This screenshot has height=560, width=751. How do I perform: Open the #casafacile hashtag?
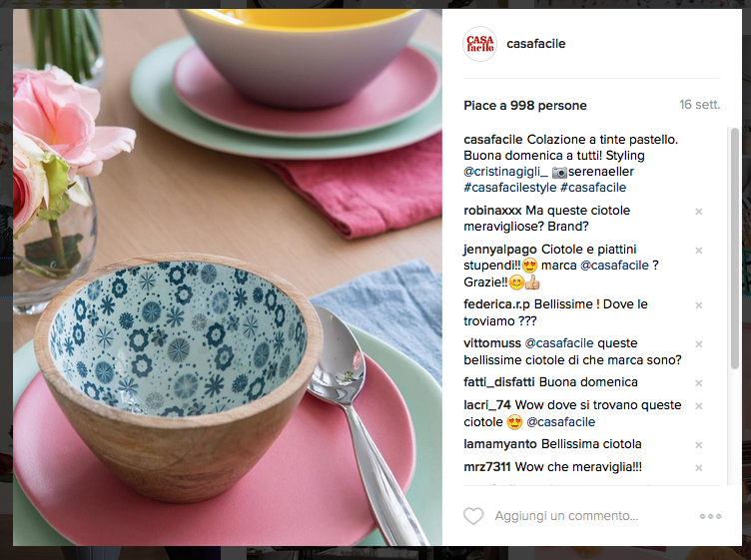(x=593, y=187)
